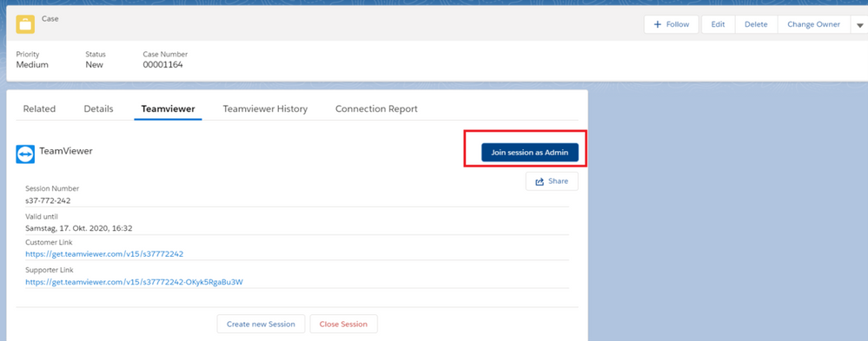
Task: Click the Change Owner button
Action: (814, 24)
